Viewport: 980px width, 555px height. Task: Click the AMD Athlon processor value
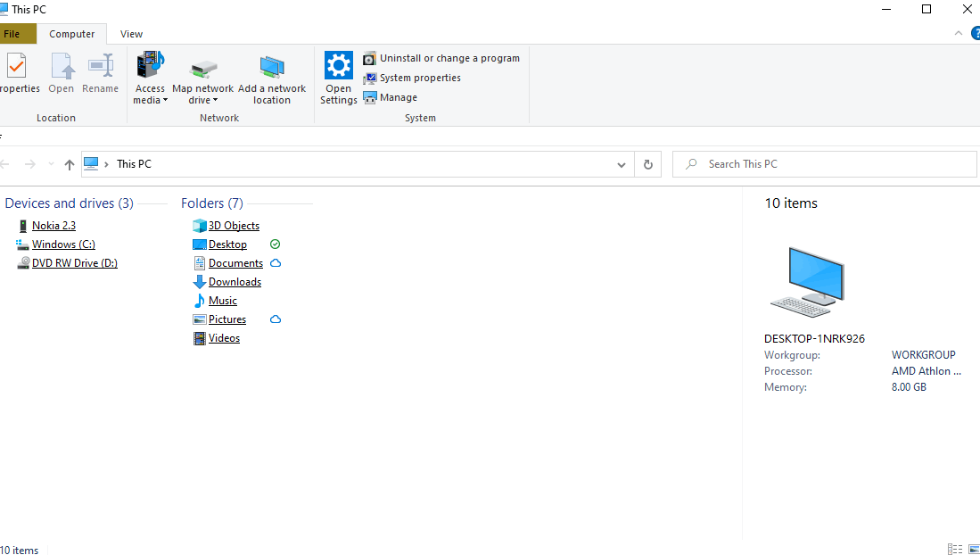coord(926,371)
